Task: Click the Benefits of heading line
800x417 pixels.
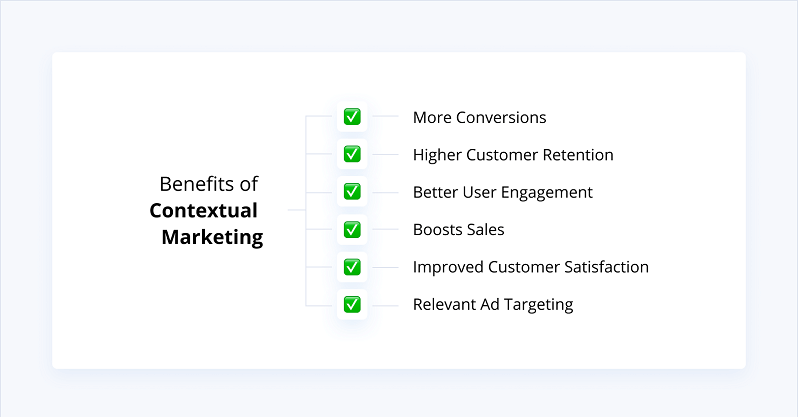Action: tap(209, 184)
